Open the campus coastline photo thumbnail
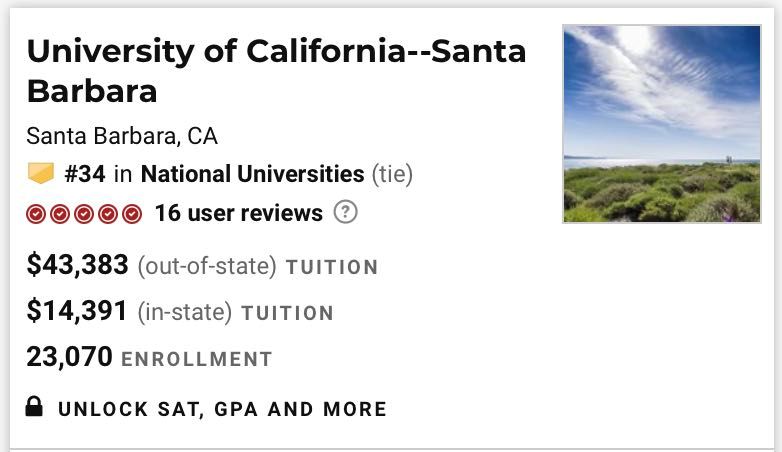Viewport: 782px width, 452px height. click(662, 124)
